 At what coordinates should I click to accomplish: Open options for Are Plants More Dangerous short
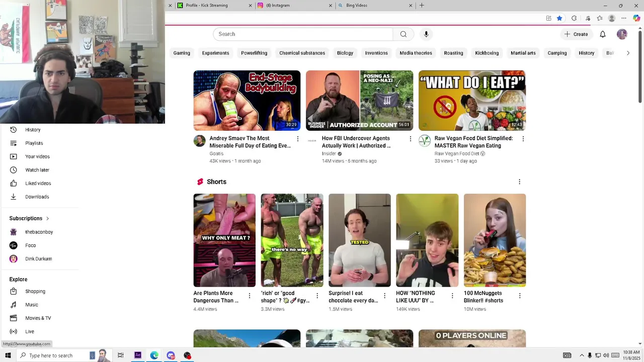pos(250,296)
